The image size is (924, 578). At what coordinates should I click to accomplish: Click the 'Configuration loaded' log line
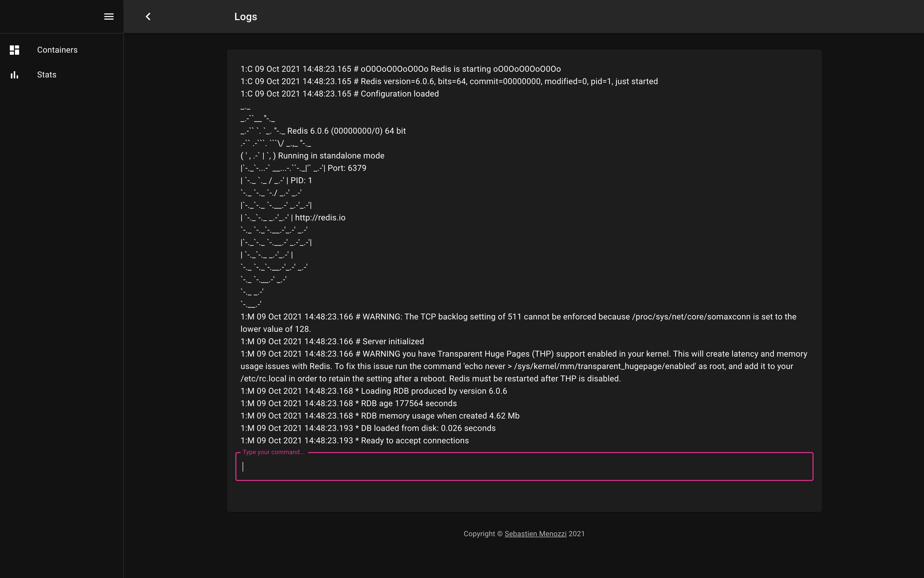(x=339, y=94)
